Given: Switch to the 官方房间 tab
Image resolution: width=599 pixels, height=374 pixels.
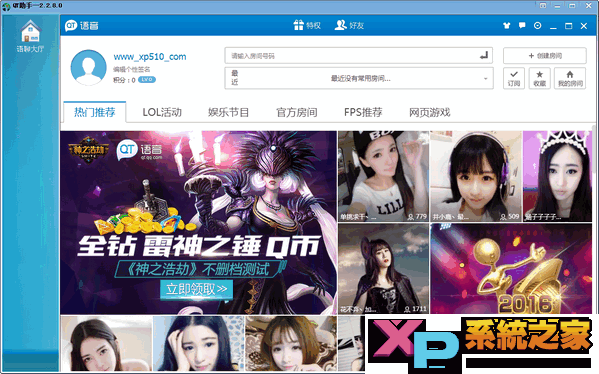Looking at the screenshot, I should tap(297, 112).
